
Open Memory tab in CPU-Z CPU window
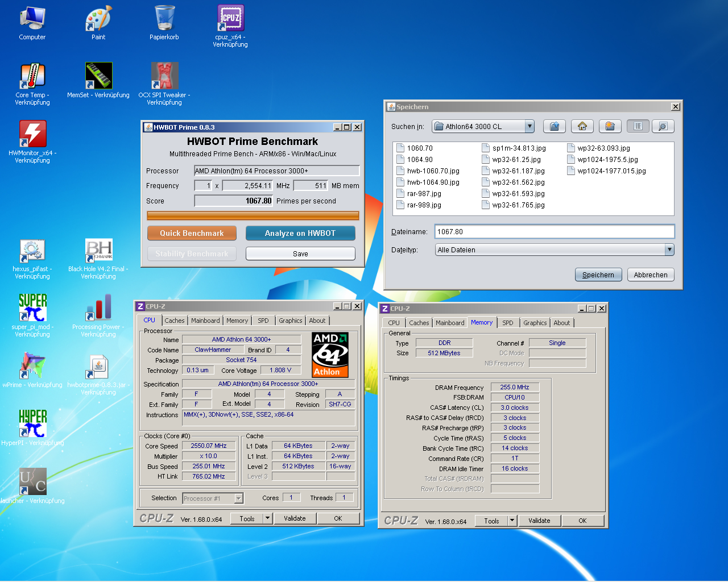[237, 321]
